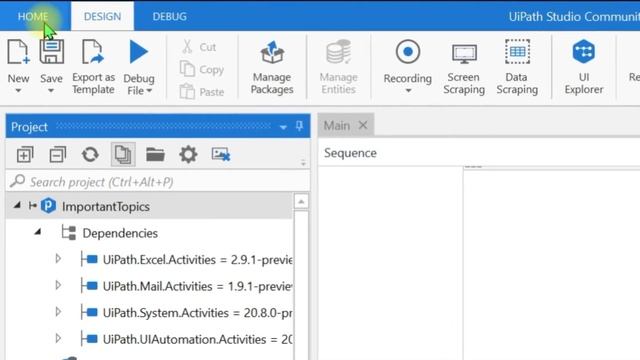The width and height of the screenshot is (640, 360).
Task: Click the Search project field
Action: pos(158,182)
